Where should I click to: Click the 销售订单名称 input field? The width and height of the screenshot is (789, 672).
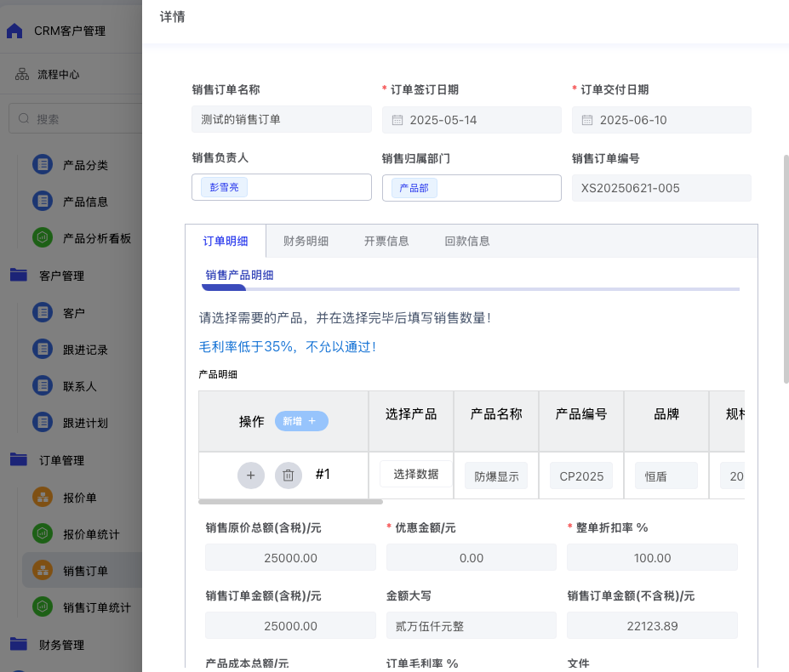tap(281, 119)
